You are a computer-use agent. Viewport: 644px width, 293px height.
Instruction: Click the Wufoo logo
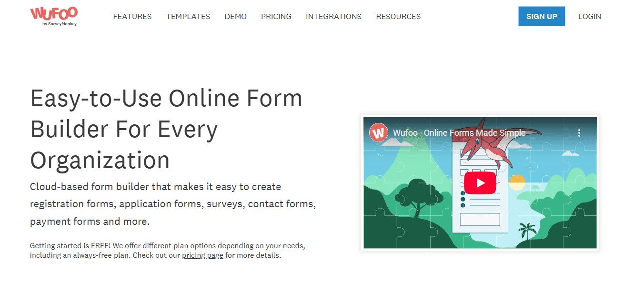coord(54,16)
